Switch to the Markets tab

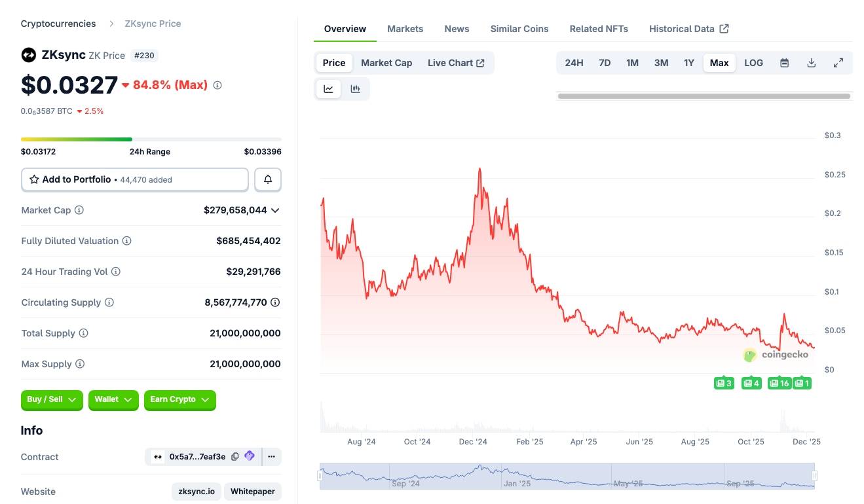[405, 29]
